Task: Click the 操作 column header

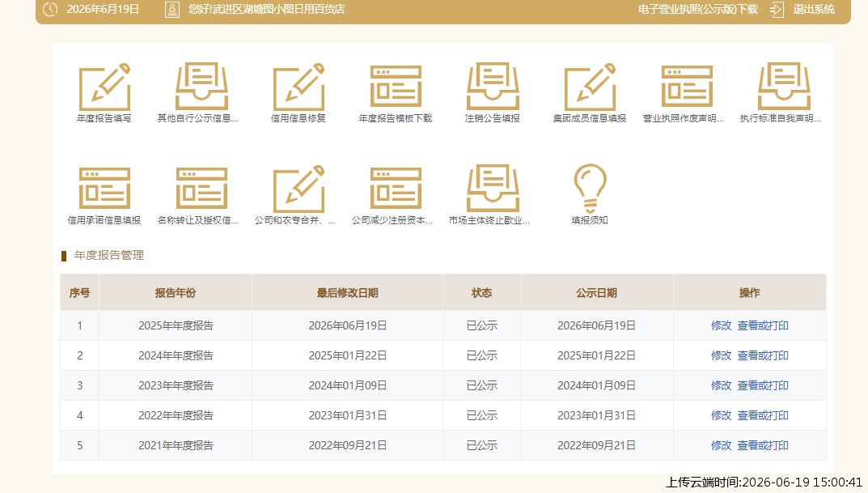Action: (x=750, y=292)
